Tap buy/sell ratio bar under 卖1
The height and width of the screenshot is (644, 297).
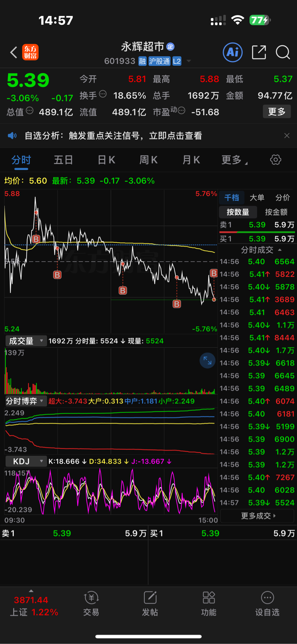pos(257,232)
